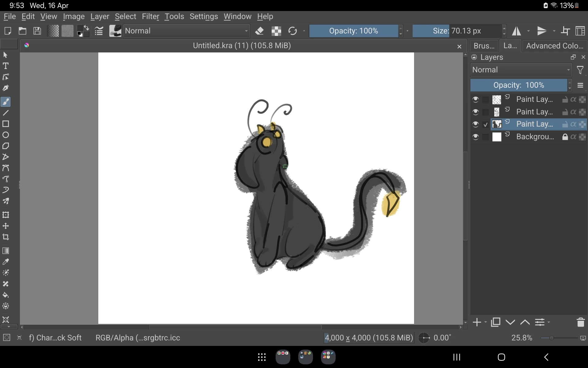Viewport: 588px width, 368px height.
Task: Toggle visibility of top Paint Layer
Action: [475, 99]
